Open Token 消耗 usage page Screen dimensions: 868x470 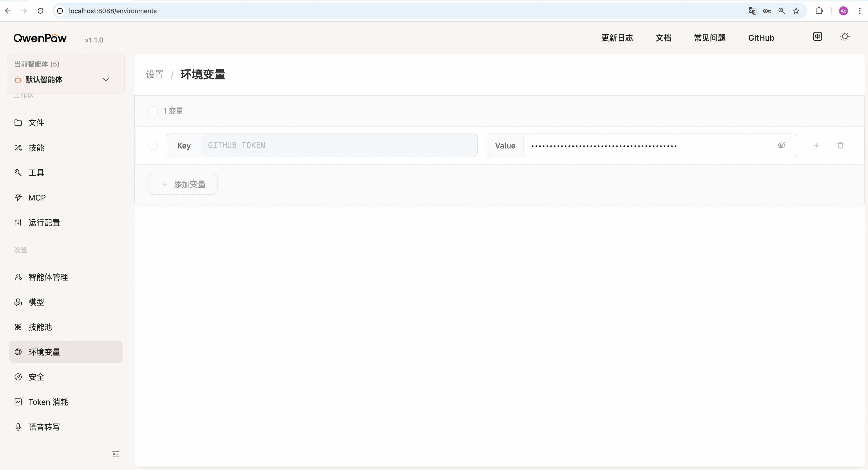coord(66,402)
